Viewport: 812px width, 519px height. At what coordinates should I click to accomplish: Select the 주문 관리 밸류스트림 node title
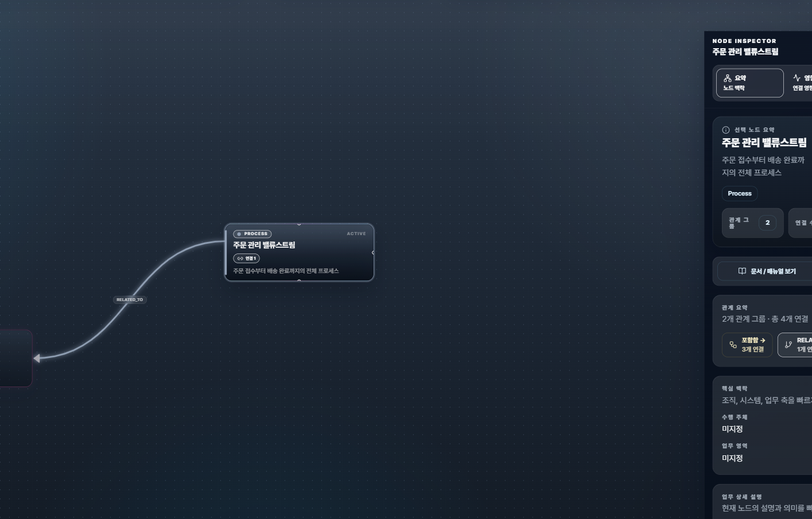[264, 245]
